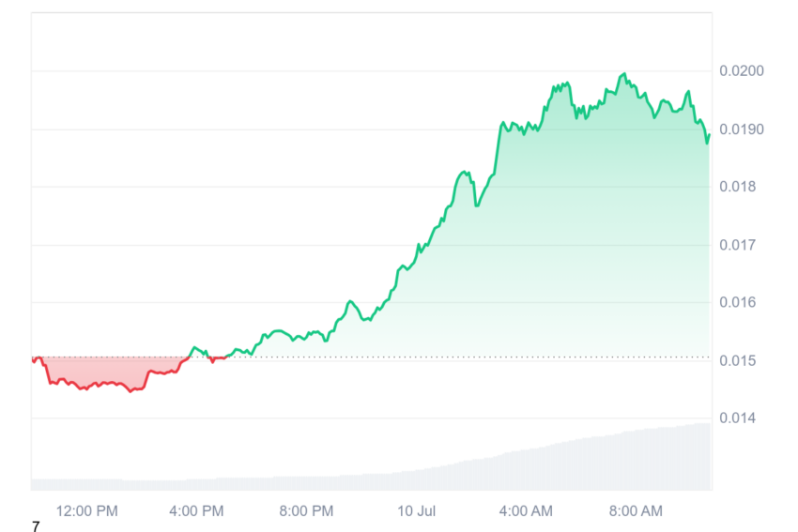Image resolution: width=798 pixels, height=532 pixels.
Task: Select the 0.018 price axis label
Action: click(x=737, y=187)
